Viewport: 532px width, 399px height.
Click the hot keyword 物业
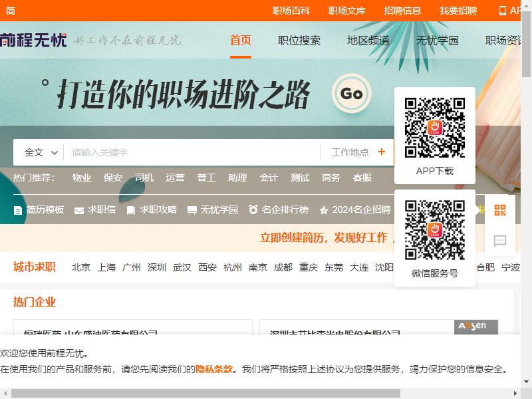[x=81, y=178]
